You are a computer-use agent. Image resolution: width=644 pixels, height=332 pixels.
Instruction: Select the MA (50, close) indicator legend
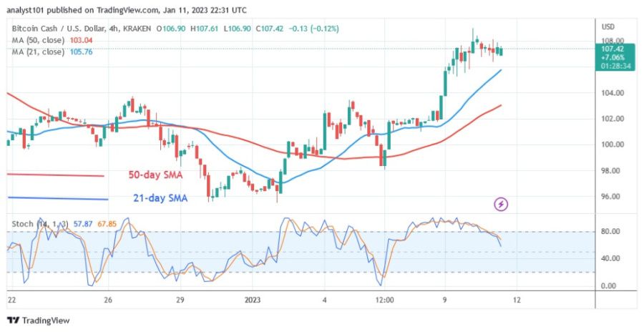40,40
